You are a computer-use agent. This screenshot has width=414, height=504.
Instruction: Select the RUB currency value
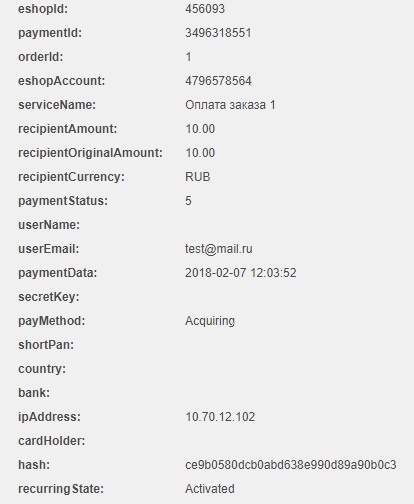tap(198, 177)
